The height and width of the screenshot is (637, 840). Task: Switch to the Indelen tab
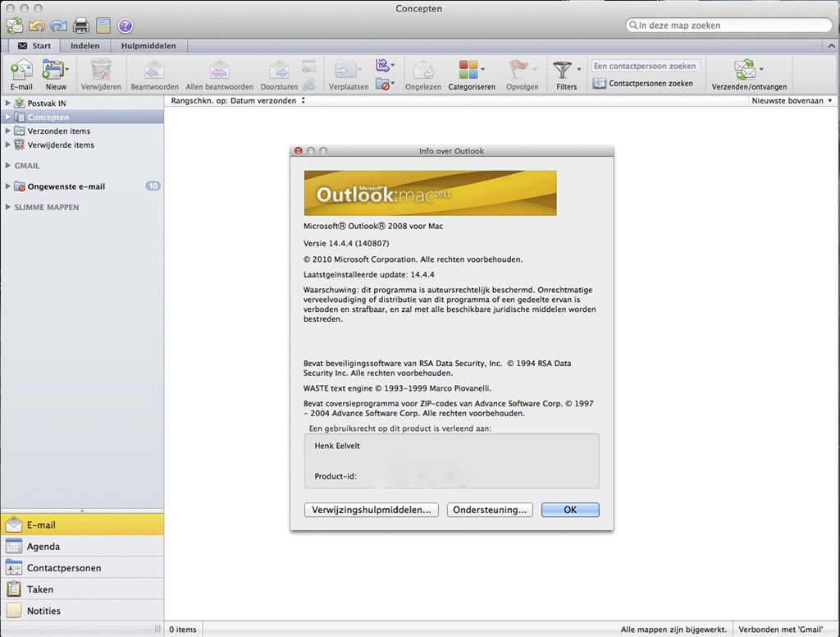pos(85,46)
